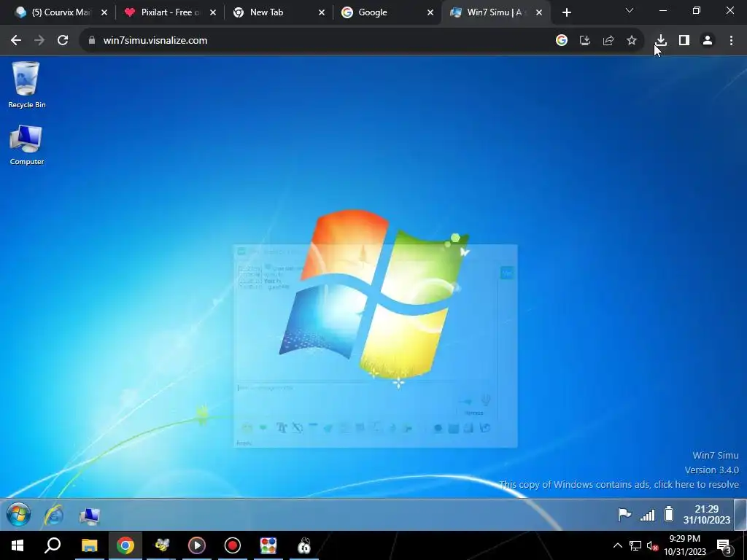View site information lock icon
747x560 pixels.
click(x=91, y=41)
